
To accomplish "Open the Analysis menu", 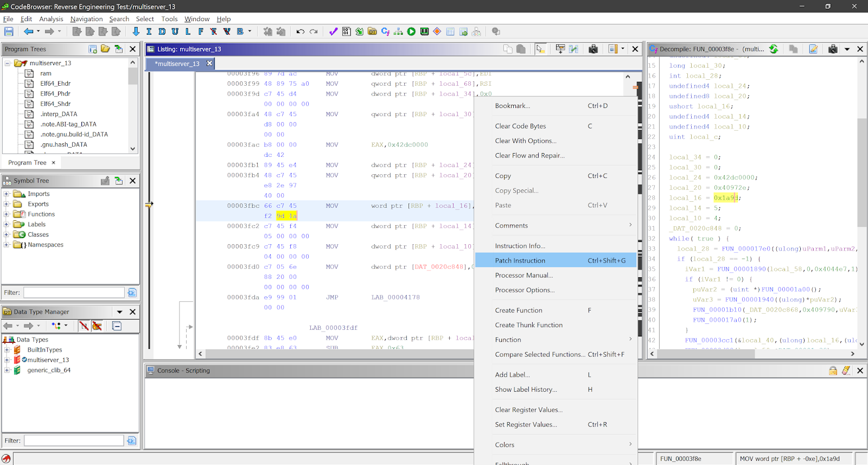I will point(51,18).
